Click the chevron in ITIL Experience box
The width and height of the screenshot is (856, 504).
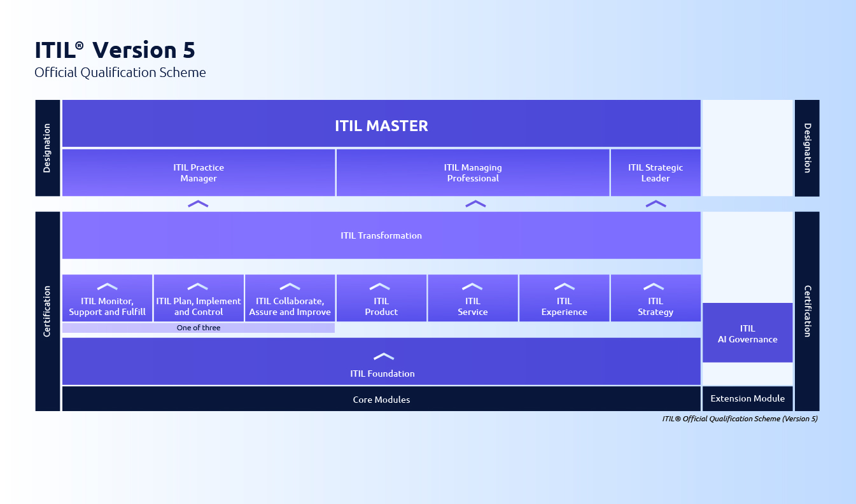point(564,287)
